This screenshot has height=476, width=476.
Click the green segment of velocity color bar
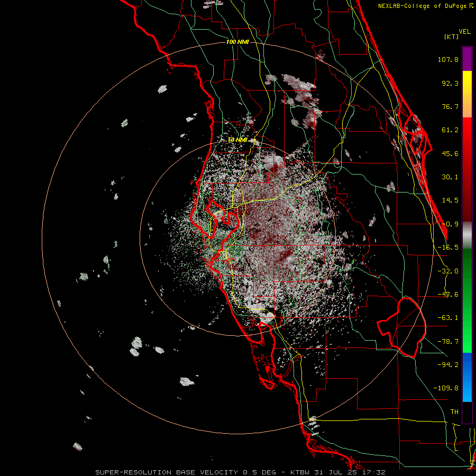[x=467, y=300]
